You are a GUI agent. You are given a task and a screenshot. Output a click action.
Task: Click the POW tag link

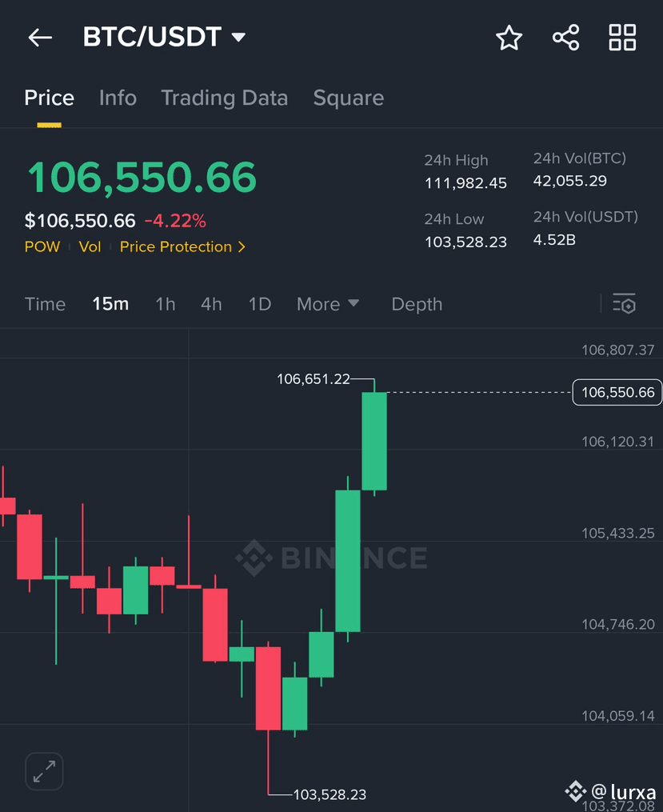click(x=42, y=246)
